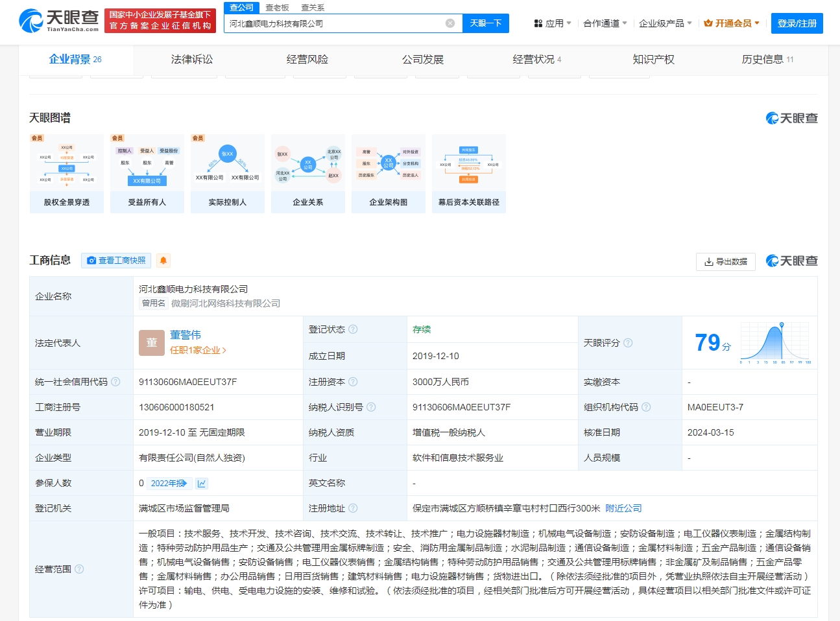Viewport: 840px width, 621px height.
Task: Click help icon next to 纳税人识别号
Action: pyautogui.click(x=371, y=407)
